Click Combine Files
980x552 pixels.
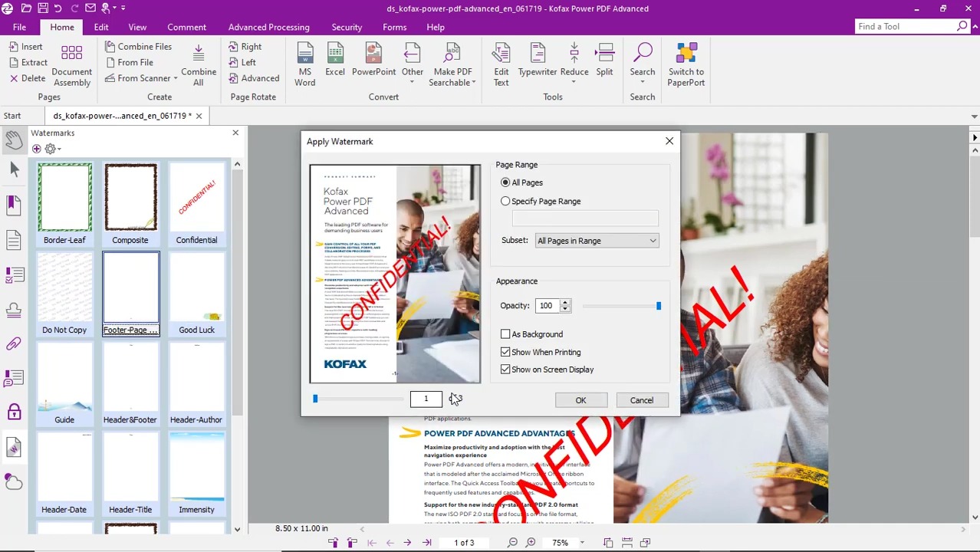pyautogui.click(x=139, y=47)
